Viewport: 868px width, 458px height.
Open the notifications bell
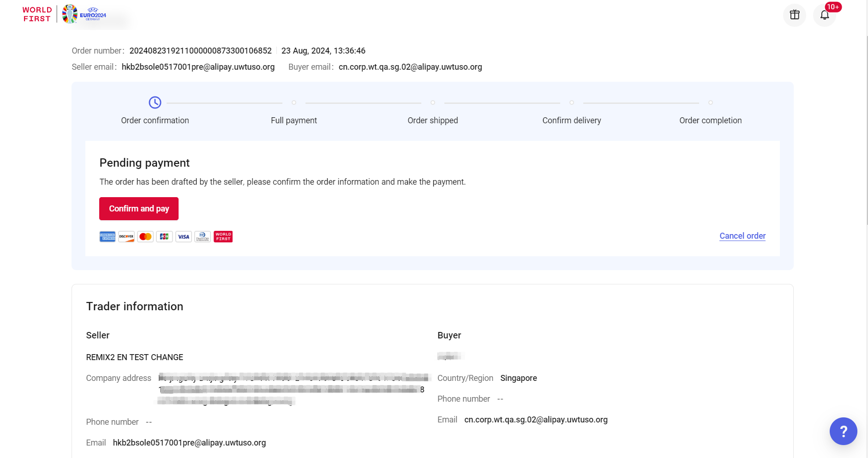824,15
